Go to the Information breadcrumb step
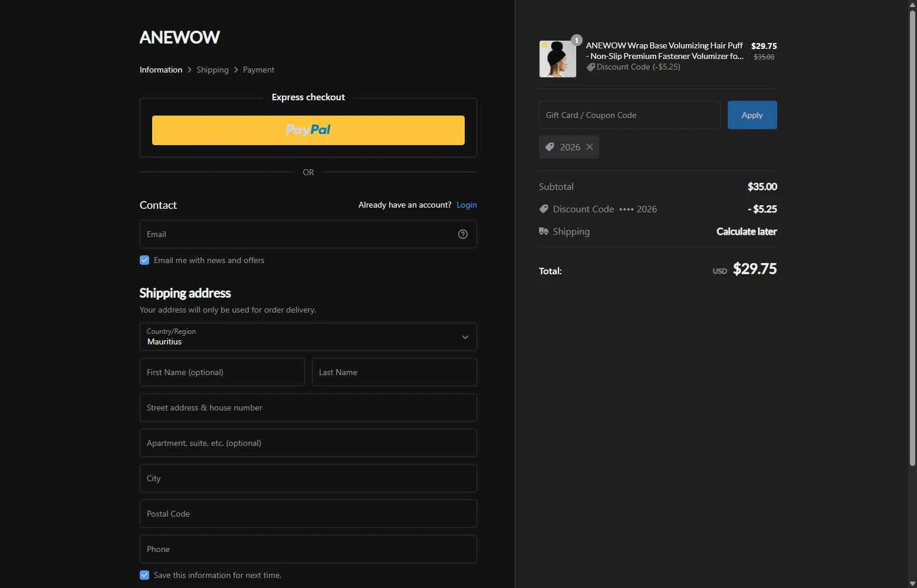The height and width of the screenshot is (588, 917). 161,70
